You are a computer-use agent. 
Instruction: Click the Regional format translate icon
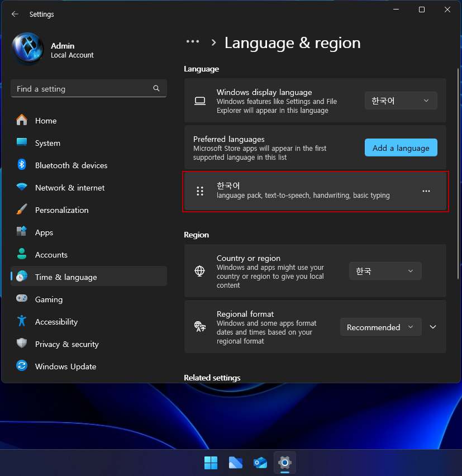(x=200, y=327)
